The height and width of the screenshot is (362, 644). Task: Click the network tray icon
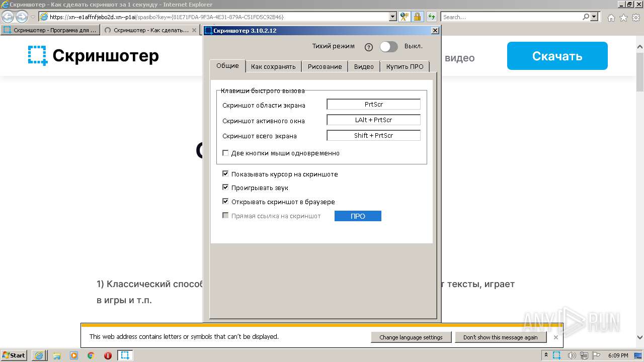tap(584, 355)
